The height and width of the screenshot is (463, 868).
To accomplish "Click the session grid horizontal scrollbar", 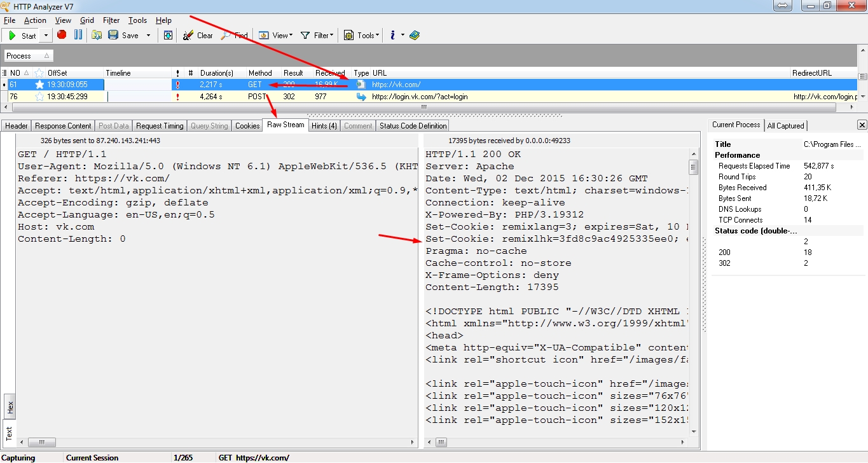I will [x=429, y=107].
